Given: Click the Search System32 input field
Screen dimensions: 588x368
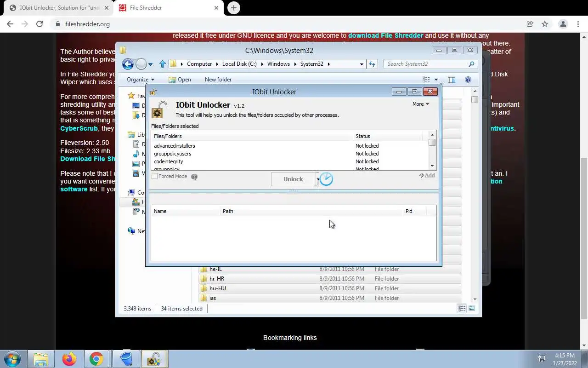Looking at the screenshot, I should (430, 64).
